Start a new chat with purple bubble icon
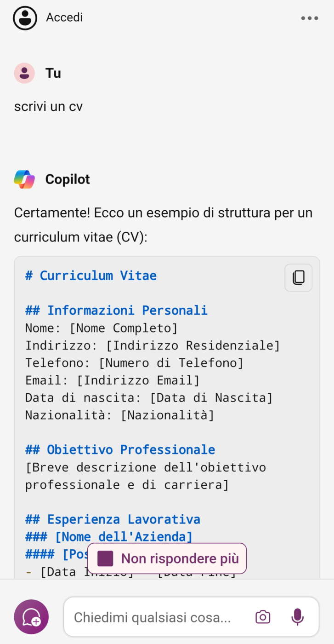334x644 pixels. click(31, 617)
